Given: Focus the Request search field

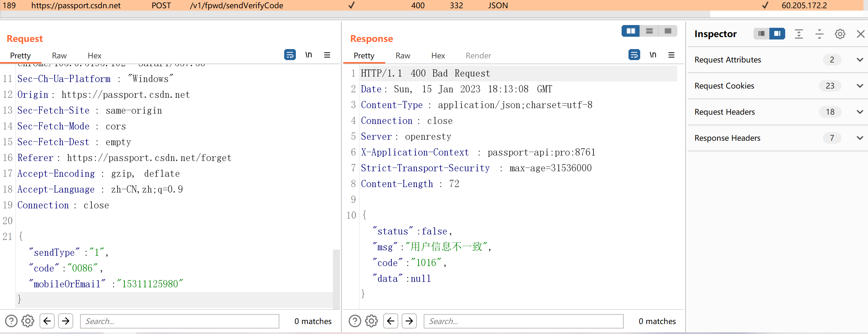Looking at the screenshot, I should click(180, 321).
